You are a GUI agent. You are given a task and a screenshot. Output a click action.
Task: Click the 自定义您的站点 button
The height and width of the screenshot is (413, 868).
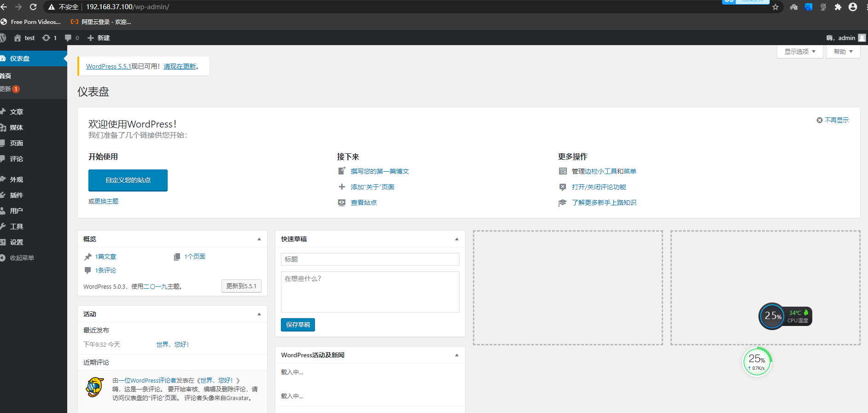click(128, 180)
